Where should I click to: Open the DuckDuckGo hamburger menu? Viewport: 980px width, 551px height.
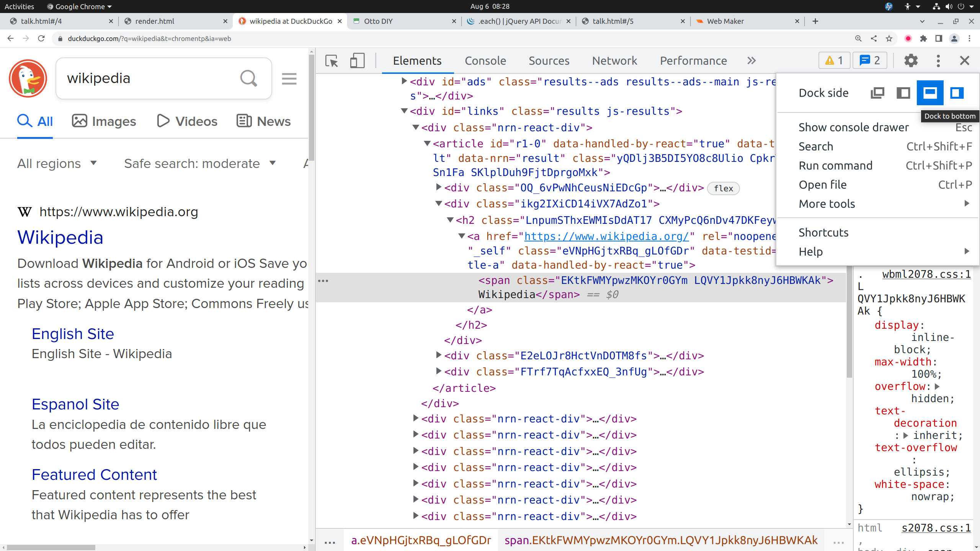tap(289, 79)
